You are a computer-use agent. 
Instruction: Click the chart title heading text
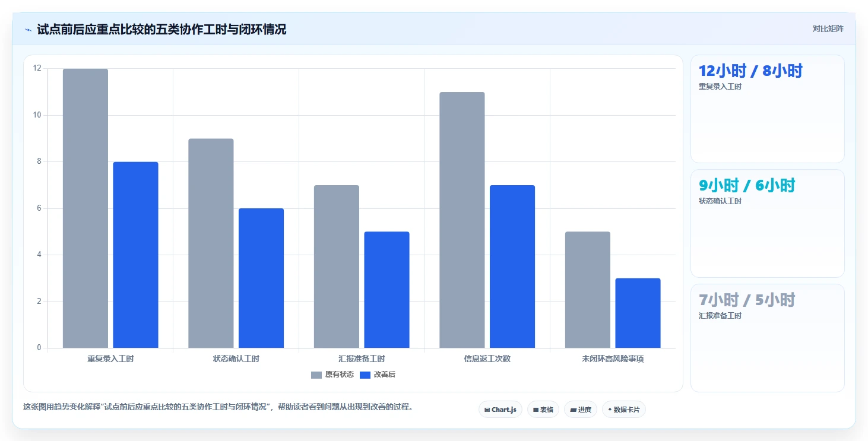tap(161, 29)
